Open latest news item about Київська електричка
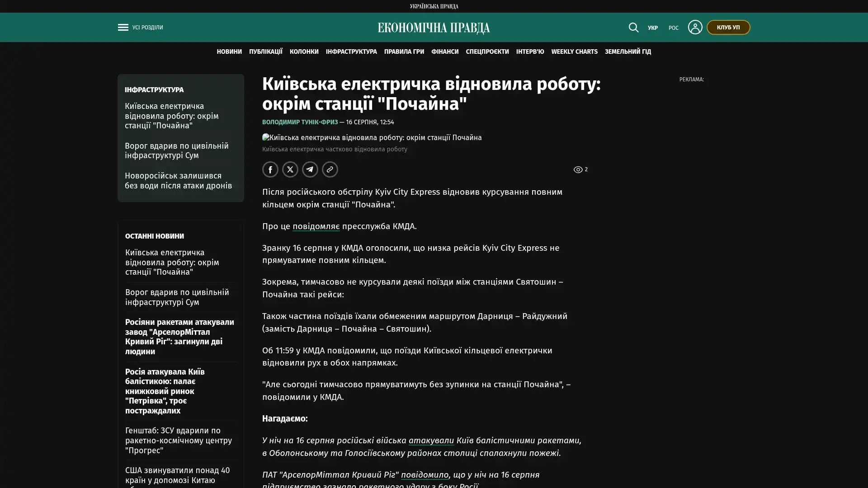 (172, 262)
